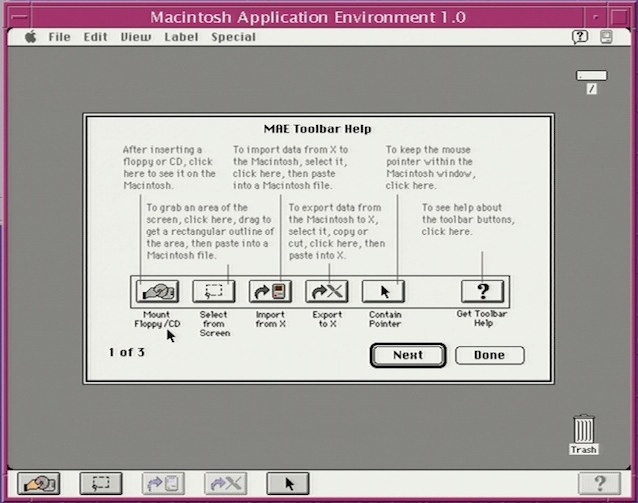Screen dimensions: 638x503
Task: Click Import from X icon in dialog
Action: click(270, 291)
